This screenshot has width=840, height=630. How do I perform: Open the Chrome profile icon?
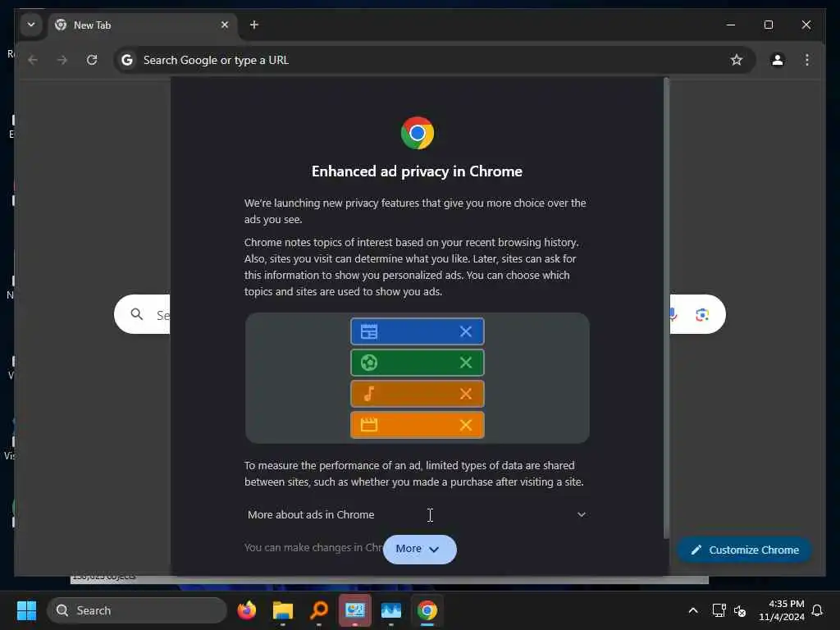[778, 60]
